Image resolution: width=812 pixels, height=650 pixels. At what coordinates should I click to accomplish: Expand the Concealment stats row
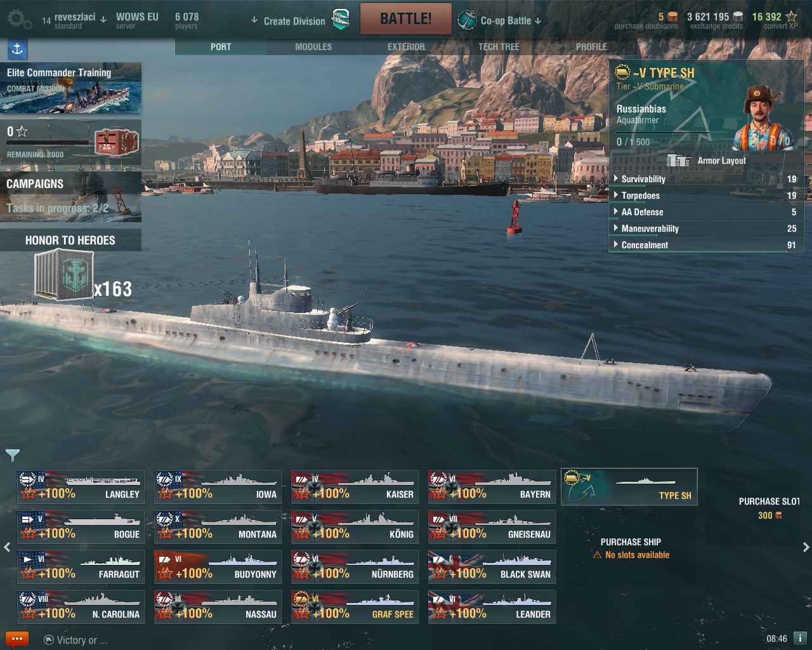[x=705, y=245]
